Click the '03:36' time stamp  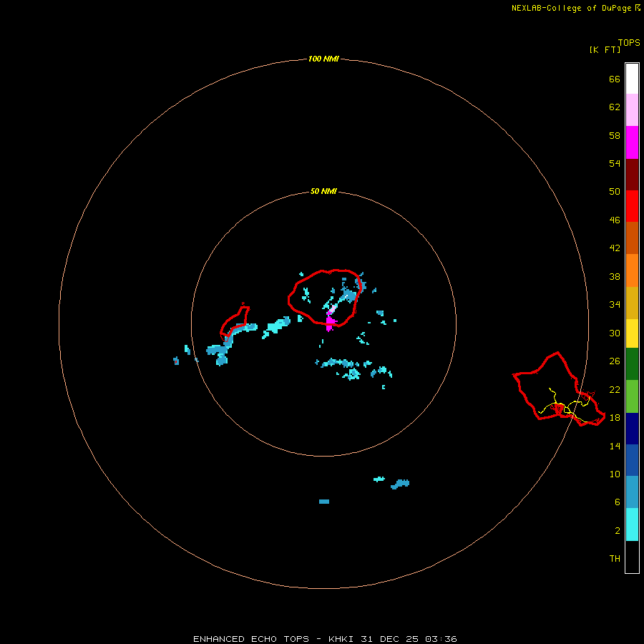441,639
